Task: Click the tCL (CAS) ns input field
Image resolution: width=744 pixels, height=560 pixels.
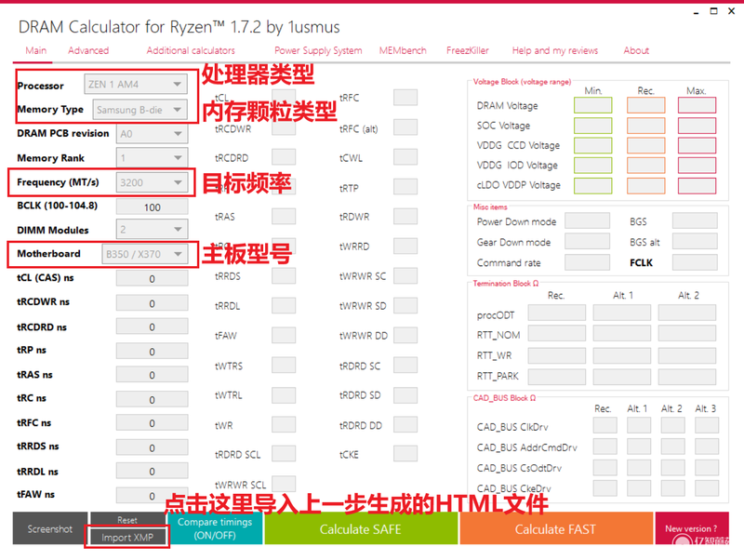Action: [x=152, y=278]
